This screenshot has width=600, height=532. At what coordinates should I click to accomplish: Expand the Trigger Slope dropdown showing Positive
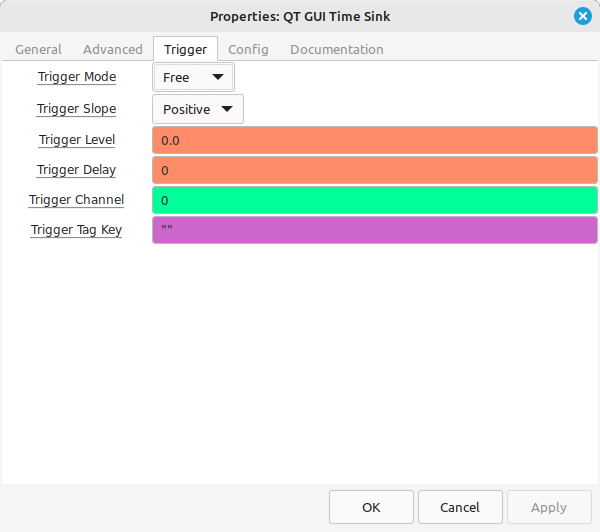coord(198,109)
